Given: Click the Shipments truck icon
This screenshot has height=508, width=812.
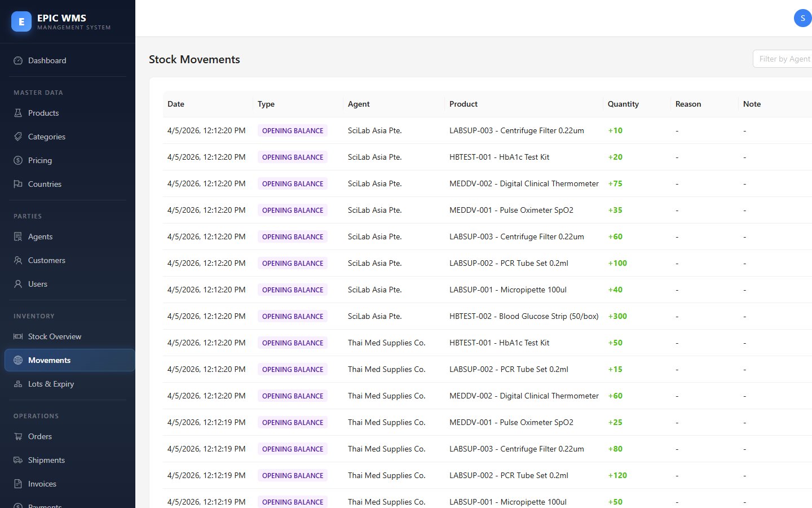Looking at the screenshot, I should (x=18, y=460).
